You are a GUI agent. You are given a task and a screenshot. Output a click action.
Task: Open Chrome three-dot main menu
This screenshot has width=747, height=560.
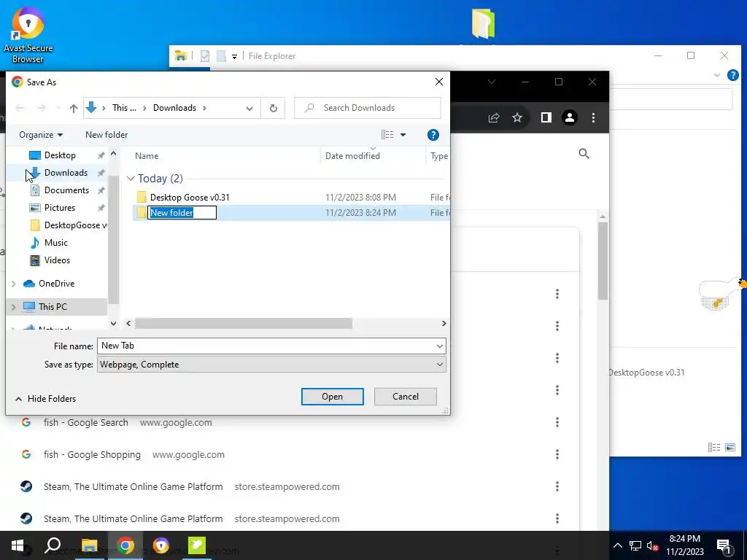click(593, 117)
